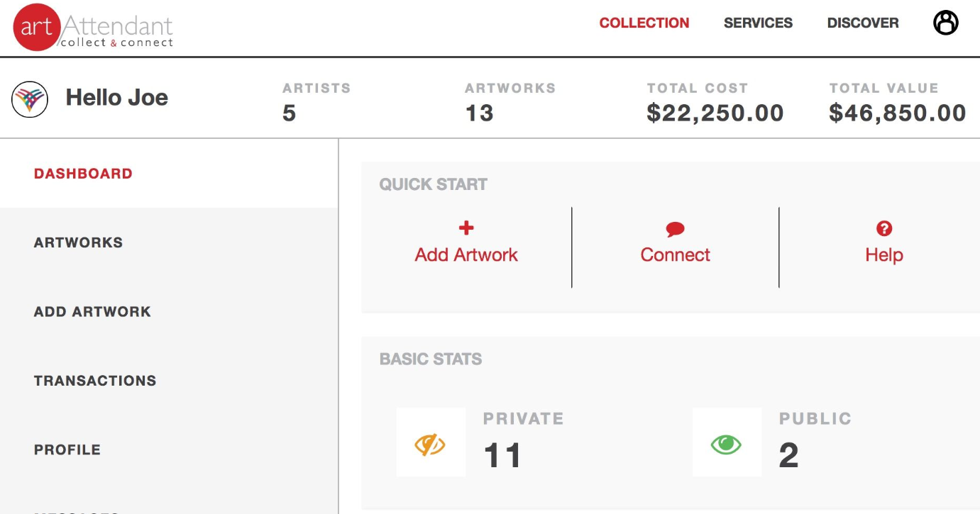Click the green public eye icon

726,445
